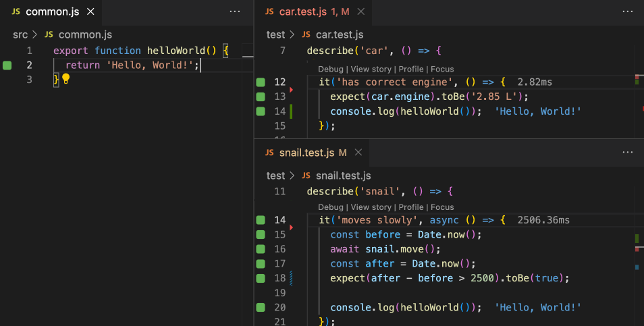Screen dimensions: 644x326
Task: Click green test status square on line 12
Action: click(x=261, y=82)
